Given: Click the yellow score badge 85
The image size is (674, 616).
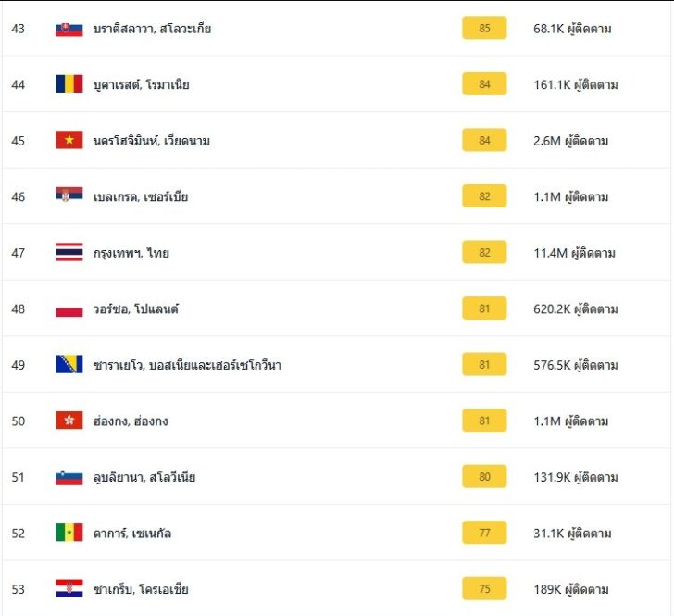Looking at the screenshot, I should pyautogui.click(x=484, y=29).
